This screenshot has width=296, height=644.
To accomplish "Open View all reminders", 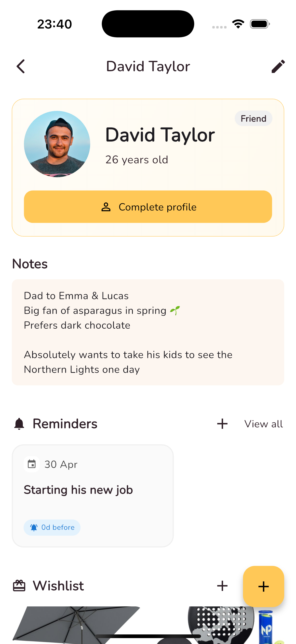I will click(x=264, y=424).
